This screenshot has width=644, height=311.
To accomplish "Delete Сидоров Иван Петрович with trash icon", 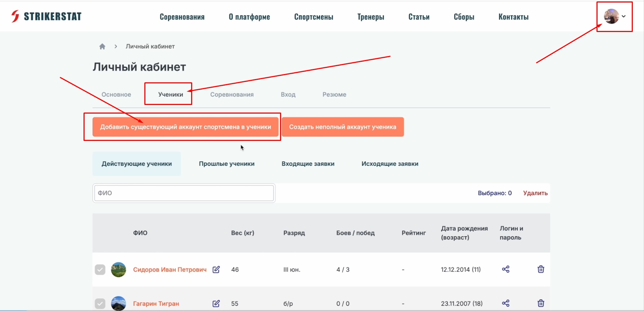I will coord(541,269).
